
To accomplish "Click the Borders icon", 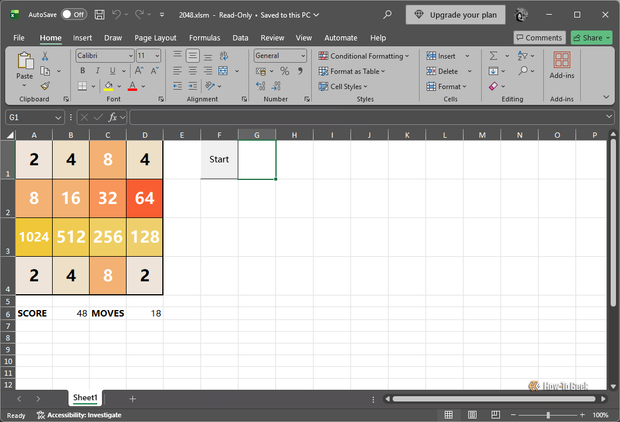I will (82, 86).
